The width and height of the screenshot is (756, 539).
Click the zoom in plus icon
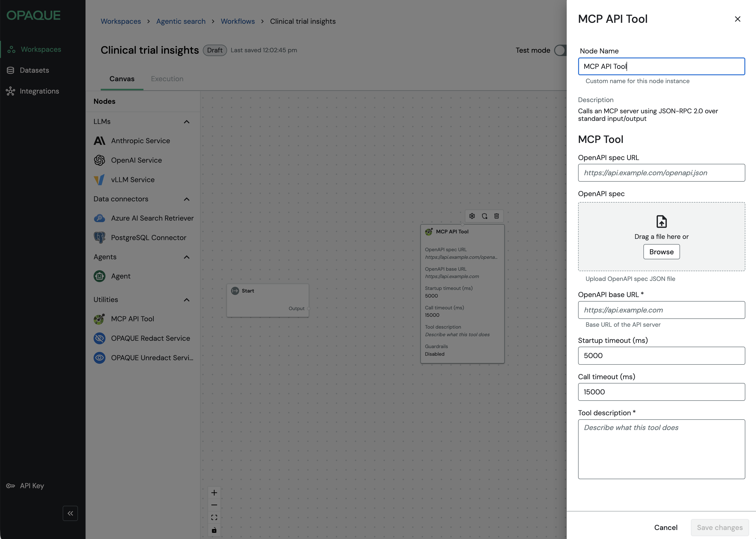tap(214, 492)
